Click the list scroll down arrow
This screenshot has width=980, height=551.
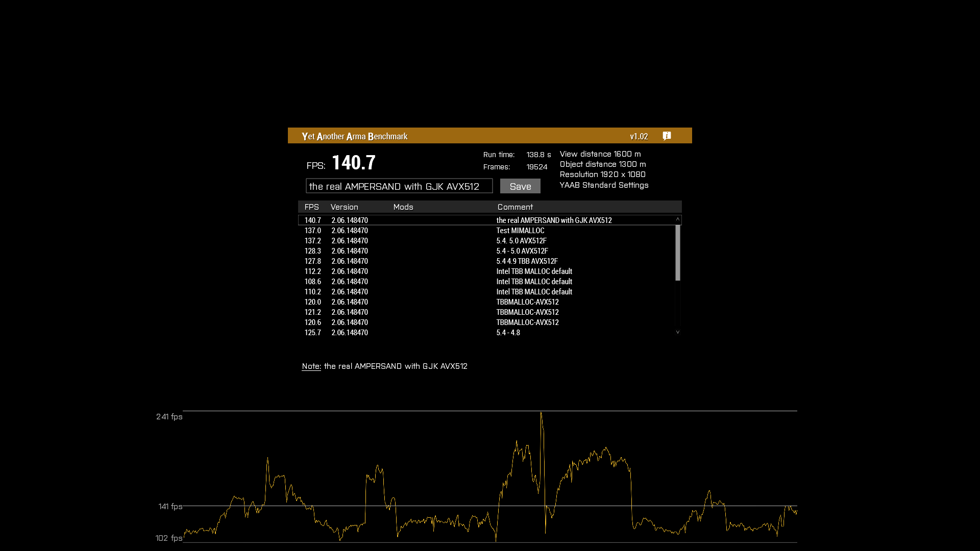678,332
